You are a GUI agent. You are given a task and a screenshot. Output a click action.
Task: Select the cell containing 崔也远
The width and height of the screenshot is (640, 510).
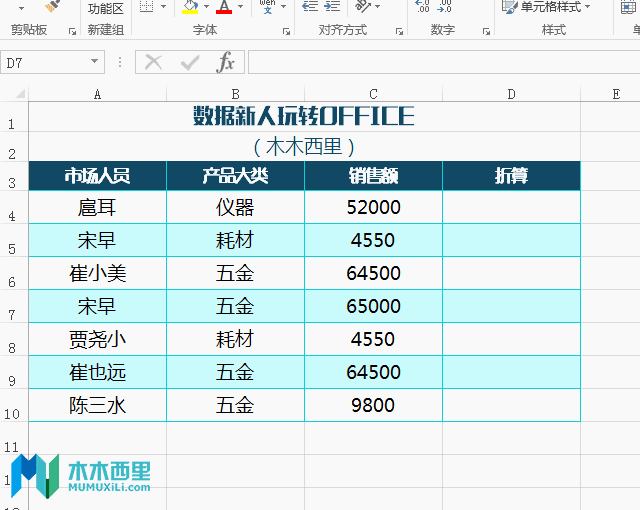click(98, 373)
